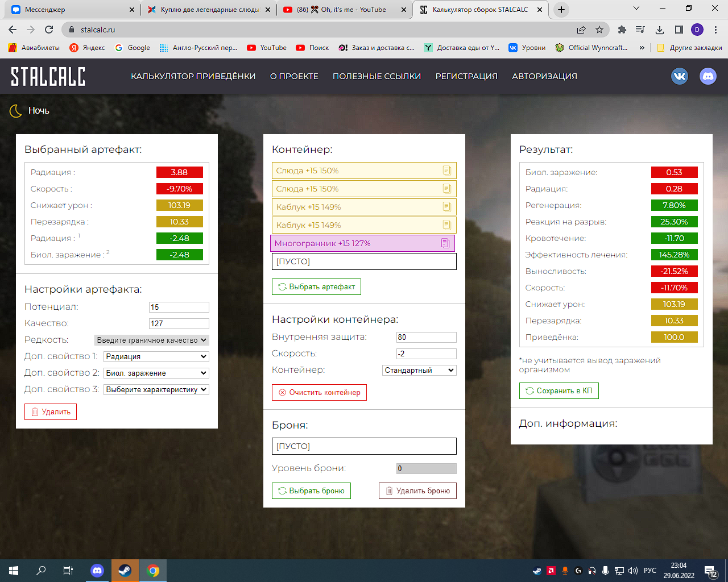Open Windows Start menu
This screenshot has height=582, width=728.
pos(14,571)
